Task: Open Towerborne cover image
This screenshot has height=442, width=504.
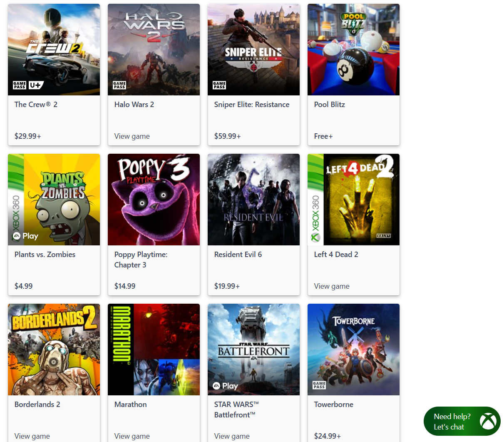Action: [x=354, y=350]
